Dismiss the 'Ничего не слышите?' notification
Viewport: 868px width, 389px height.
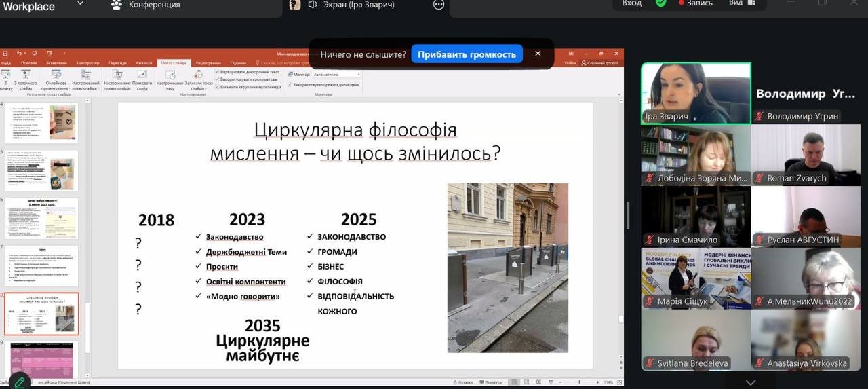tap(538, 54)
